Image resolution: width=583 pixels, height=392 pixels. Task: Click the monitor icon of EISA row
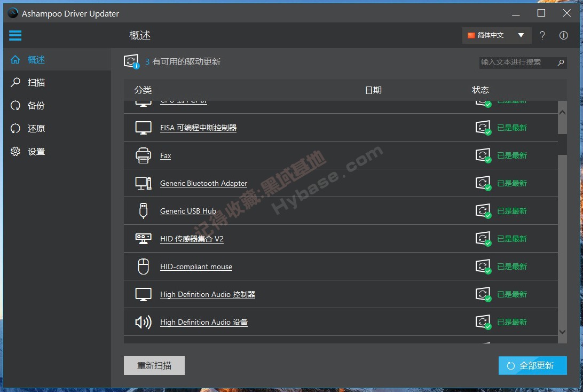pos(143,128)
